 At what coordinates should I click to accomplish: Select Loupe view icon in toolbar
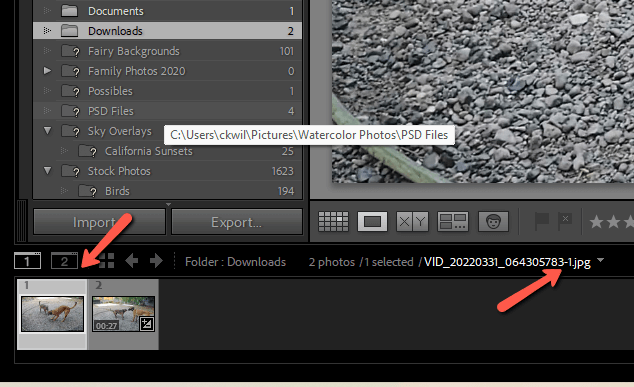(x=372, y=222)
